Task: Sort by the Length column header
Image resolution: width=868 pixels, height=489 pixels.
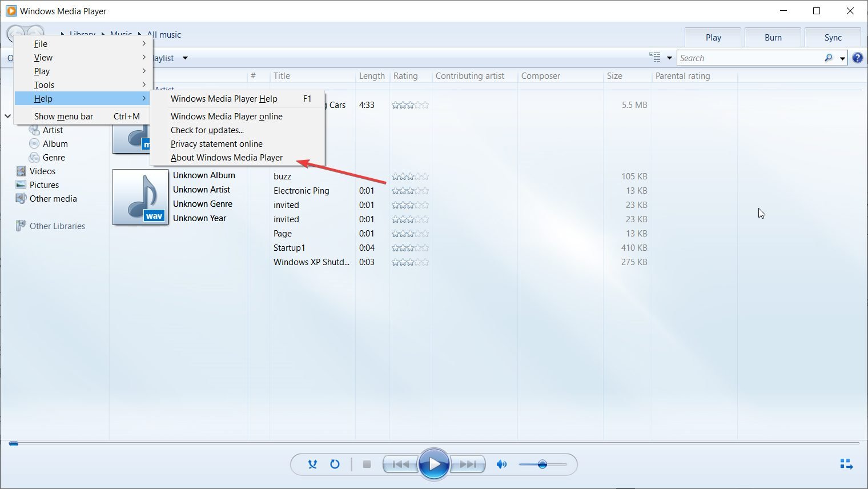Action: click(x=372, y=76)
